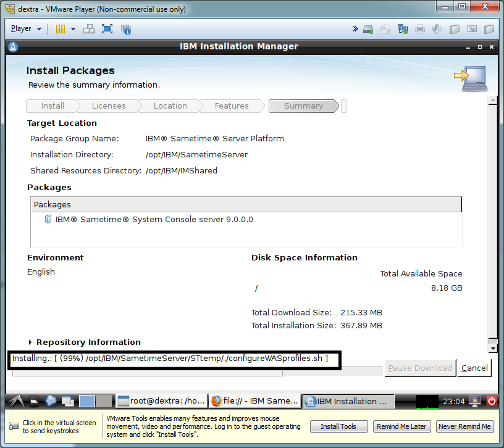Click the 8.18 GB available space value
Screen dimensions: 504x448
[x=447, y=288]
